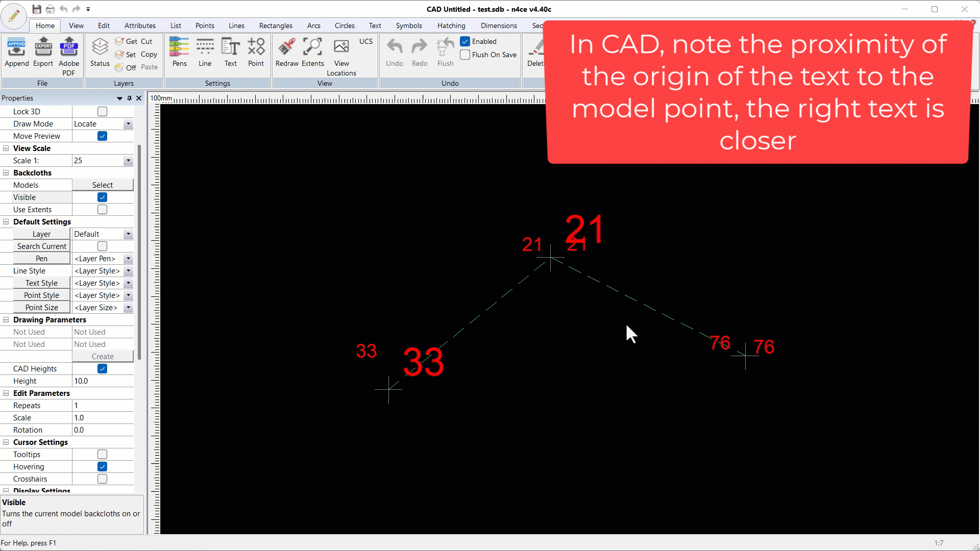
Task: Click the Pens icon in Settings group
Action: 179,51
